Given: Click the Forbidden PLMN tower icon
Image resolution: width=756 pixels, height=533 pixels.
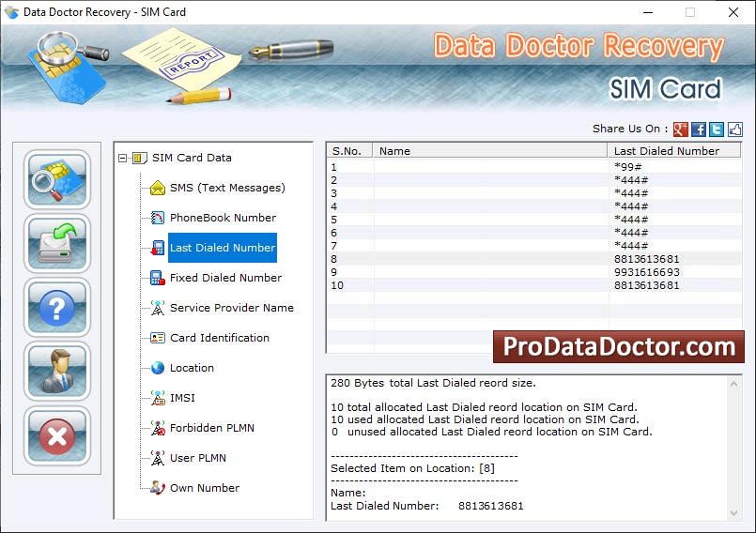Looking at the screenshot, I should click(158, 428).
